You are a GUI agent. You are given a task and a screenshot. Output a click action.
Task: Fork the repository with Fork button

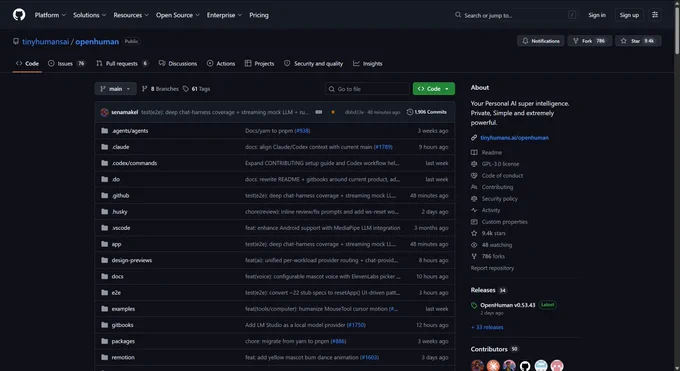pos(590,41)
